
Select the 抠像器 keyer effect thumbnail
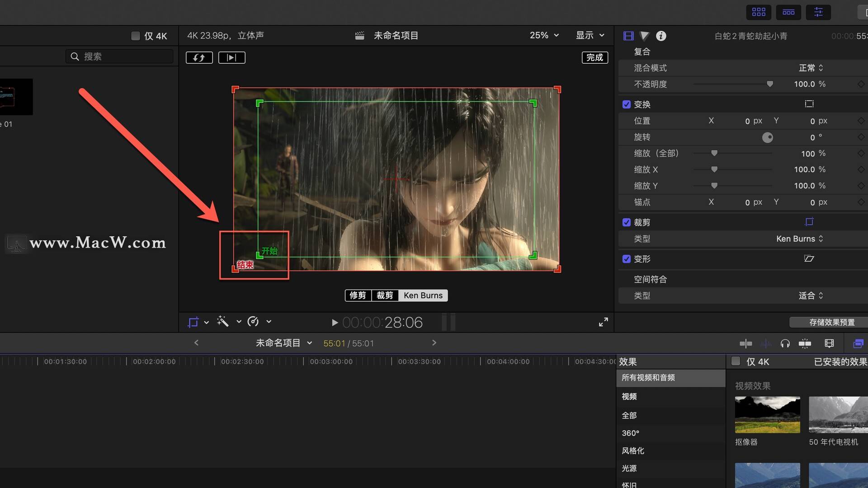coord(767,415)
